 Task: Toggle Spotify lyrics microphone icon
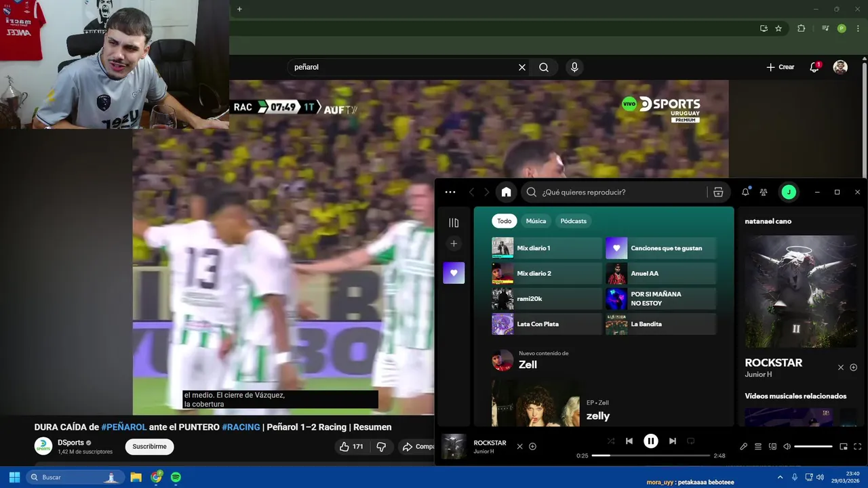click(x=744, y=447)
